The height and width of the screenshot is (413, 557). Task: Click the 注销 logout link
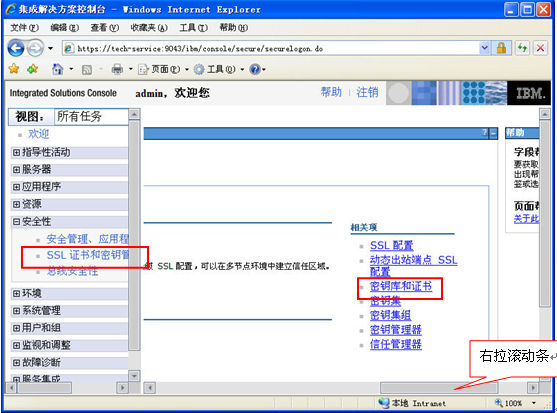pos(367,92)
